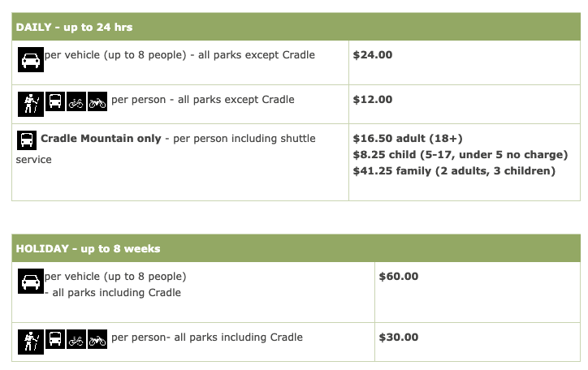Click the 'DAILY - up to 24 hrs' header

(74, 27)
